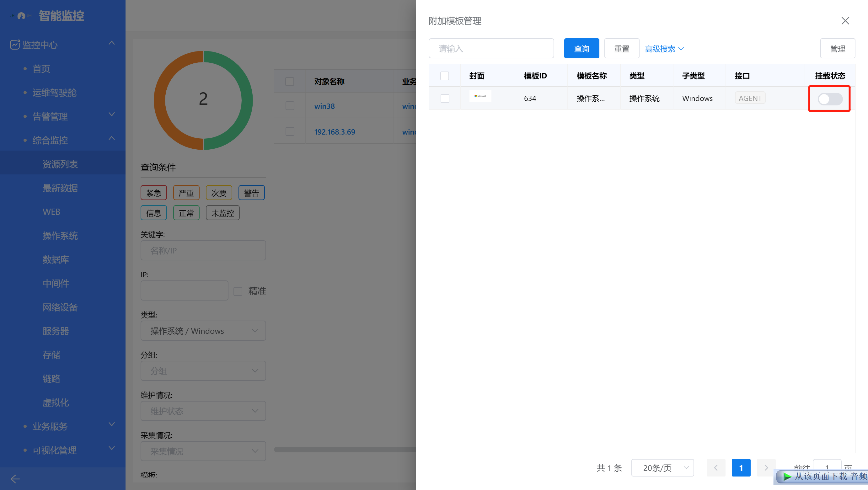Open the Microsoft template cover thumbnail

tap(480, 96)
